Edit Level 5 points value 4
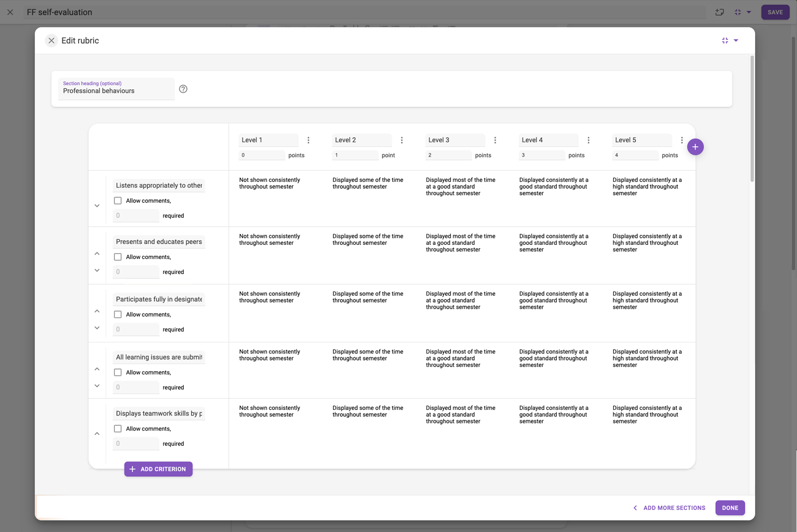Viewport: 797px width, 532px height. (x=635, y=155)
